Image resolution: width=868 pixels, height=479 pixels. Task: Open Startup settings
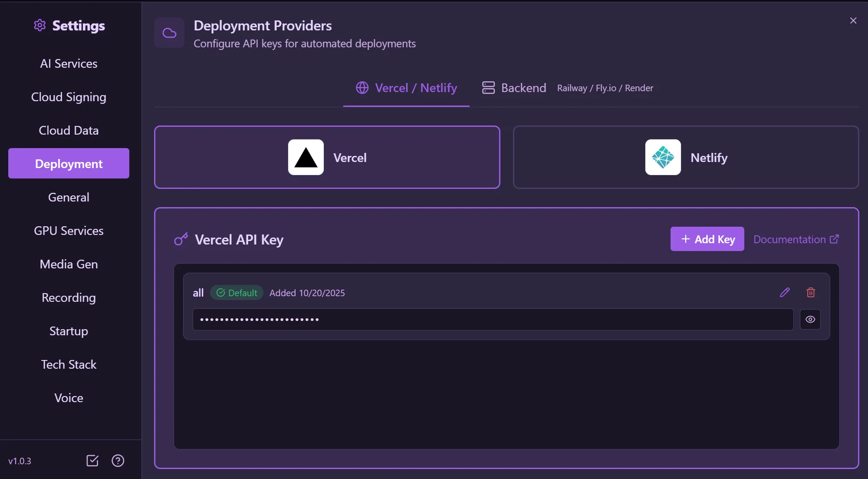[69, 331]
